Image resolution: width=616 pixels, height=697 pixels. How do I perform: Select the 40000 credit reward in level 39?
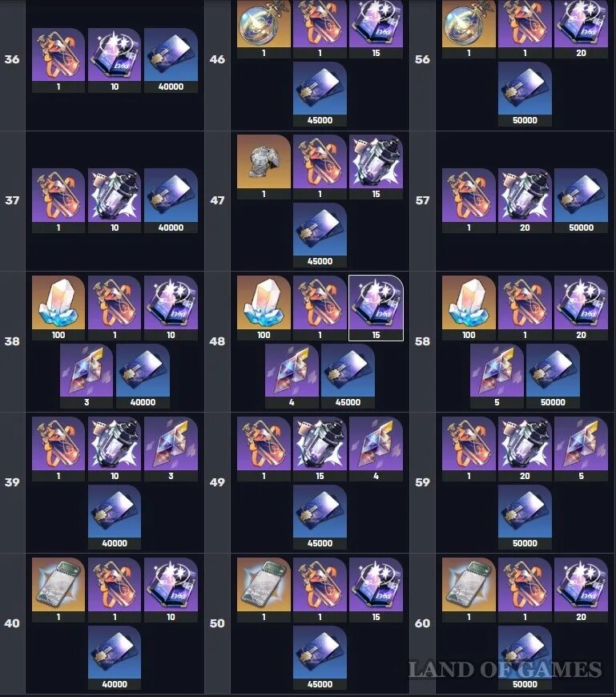115,517
